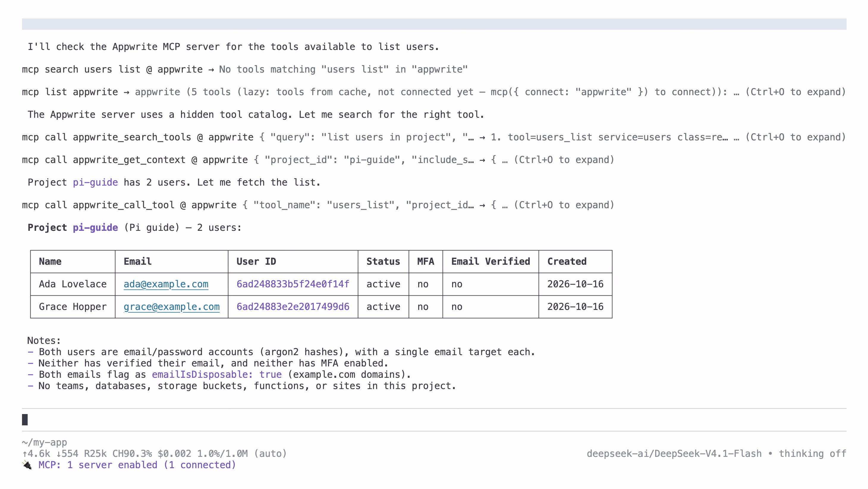868x489 pixels.
Task: Click user ID 6ad248833b5f24e0f14f
Action: coord(293,284)
